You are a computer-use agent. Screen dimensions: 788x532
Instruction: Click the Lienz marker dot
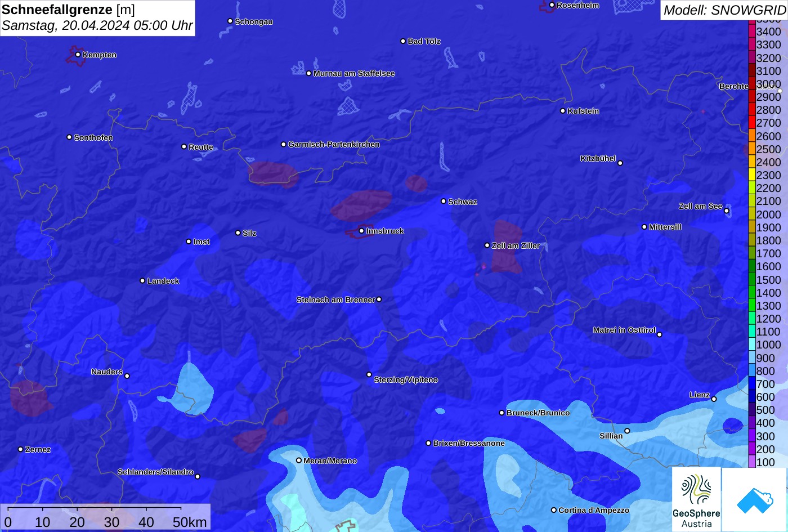pos(714,399)
